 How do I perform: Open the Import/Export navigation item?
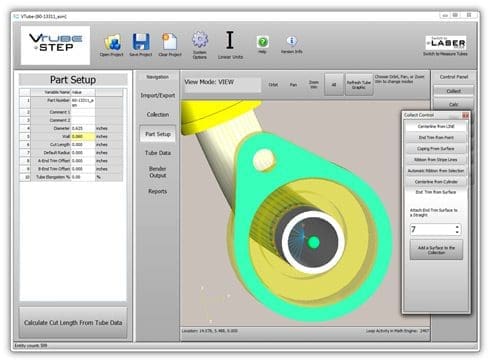click(158, 95)
